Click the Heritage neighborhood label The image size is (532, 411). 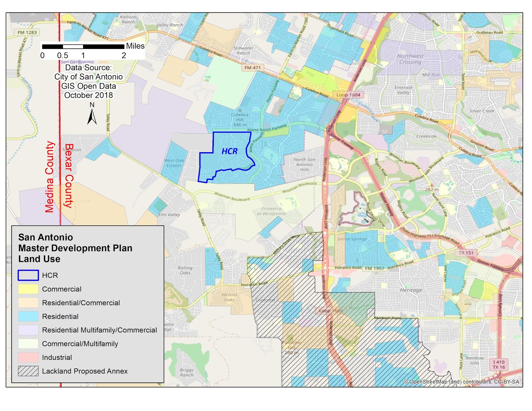pyautogui.click(x=411, y=290)
